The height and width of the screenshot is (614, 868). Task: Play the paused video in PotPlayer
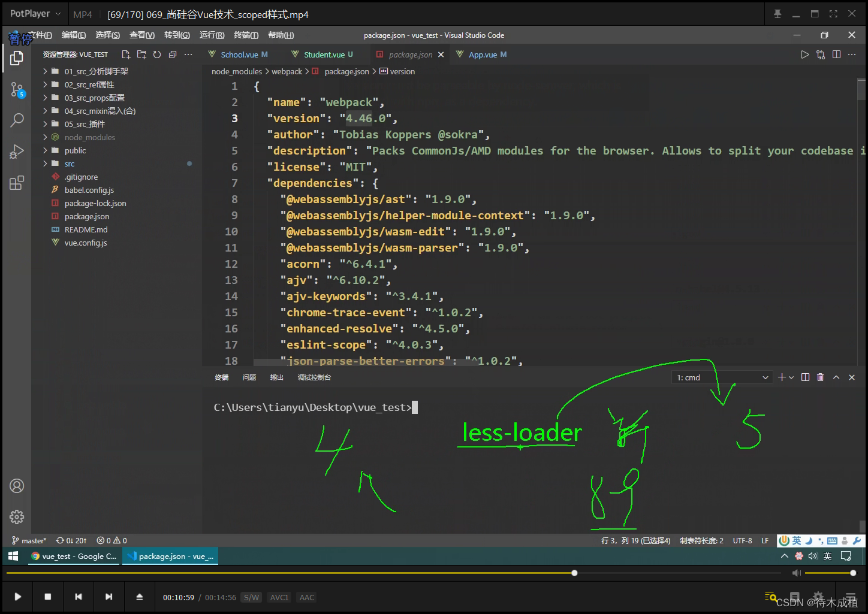pyautogui.click(x=18, y=597)
